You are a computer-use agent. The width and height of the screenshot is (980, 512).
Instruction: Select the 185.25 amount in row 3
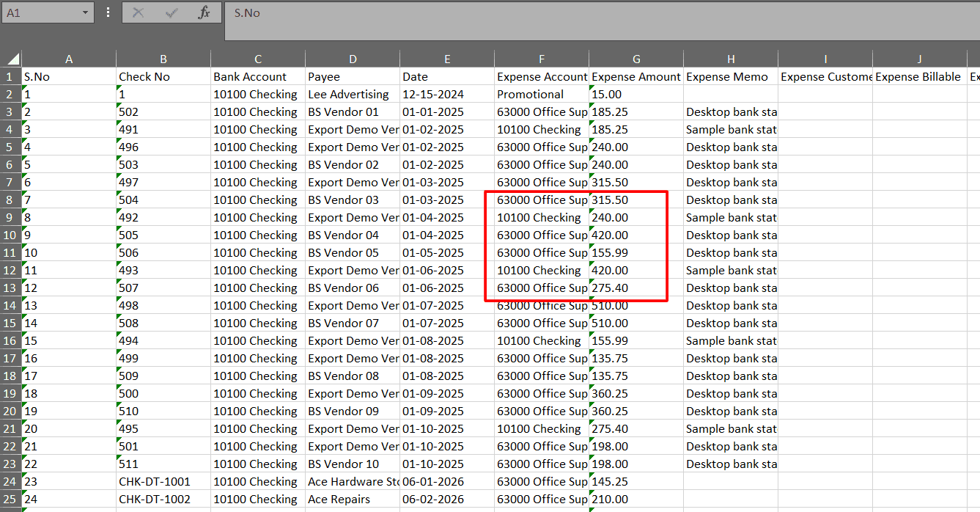pyautogui.click(x=636, y=112)
